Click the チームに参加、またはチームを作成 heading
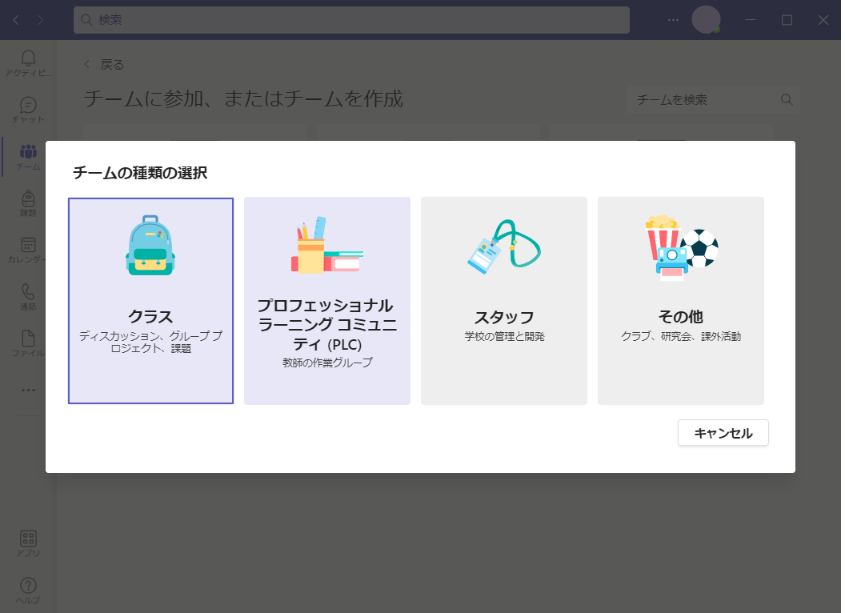This screenshot has height=613, width=845. (x=244, y=99)
